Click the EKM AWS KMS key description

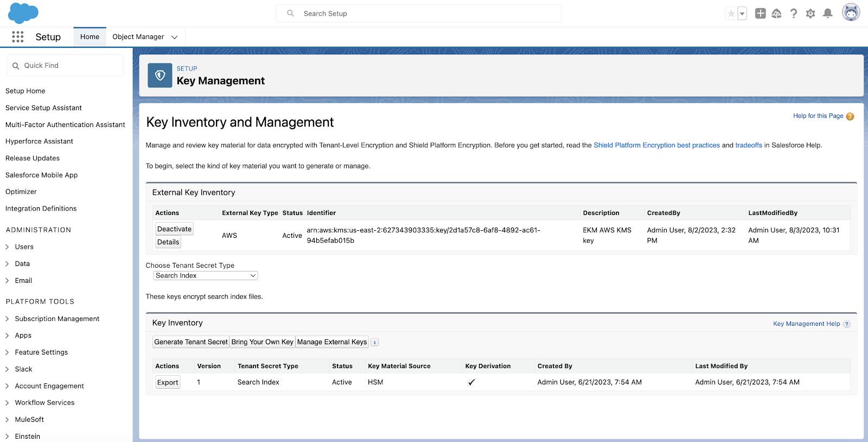[607, 235]
